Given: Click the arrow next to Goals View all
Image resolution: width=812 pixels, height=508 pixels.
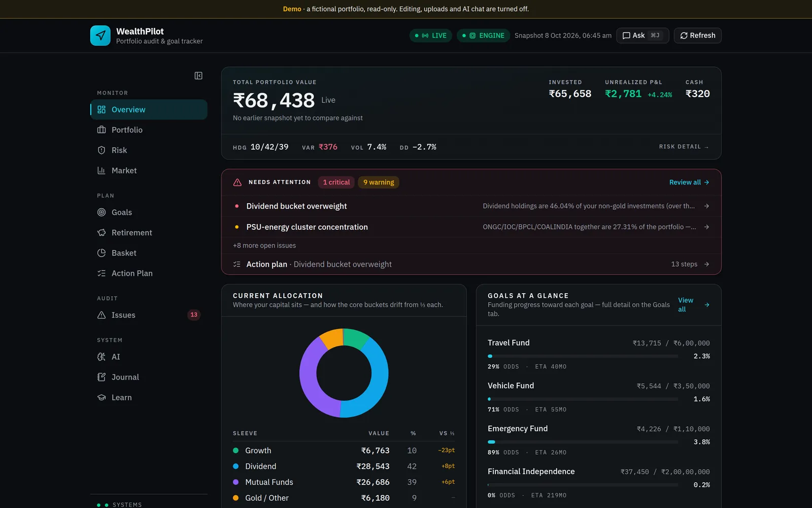Looking at the screenshot, I should click(707, 305).
